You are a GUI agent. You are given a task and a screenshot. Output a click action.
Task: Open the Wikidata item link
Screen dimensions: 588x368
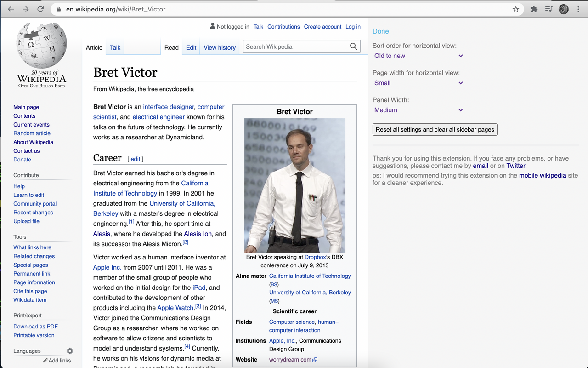pos(30,300)
